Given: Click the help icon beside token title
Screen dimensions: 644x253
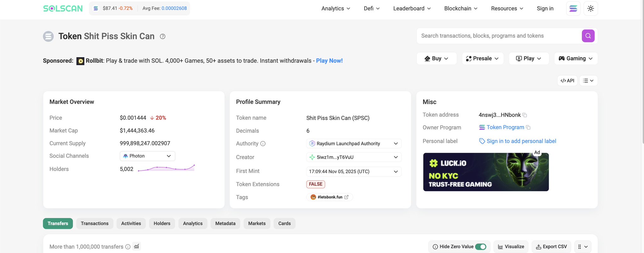Looking at the screenshot, I should point(163,36).
